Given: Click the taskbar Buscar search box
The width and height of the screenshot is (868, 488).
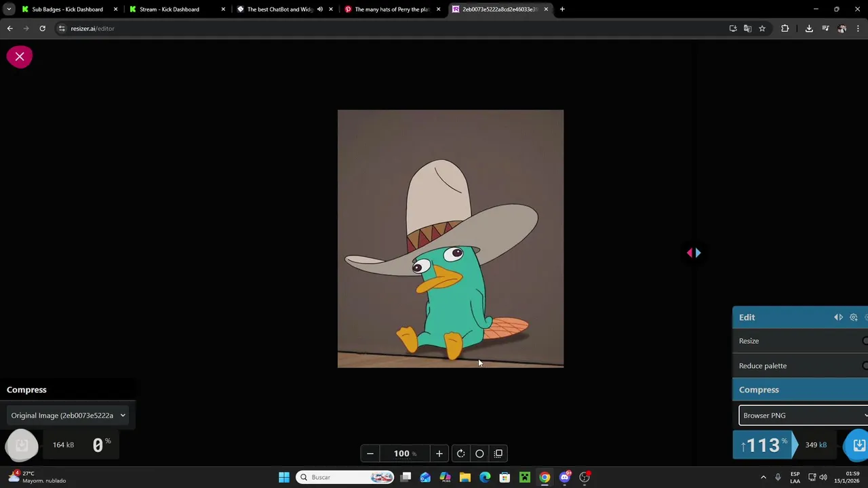Looking at the screenshot, I should click(x=346, y=477).
